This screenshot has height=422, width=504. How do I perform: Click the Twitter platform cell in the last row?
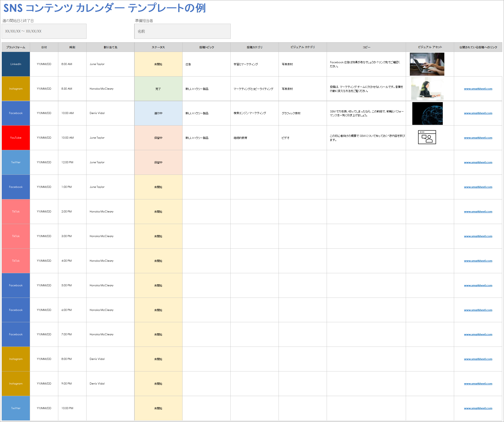pyautogui.click(x=15, y=408)
